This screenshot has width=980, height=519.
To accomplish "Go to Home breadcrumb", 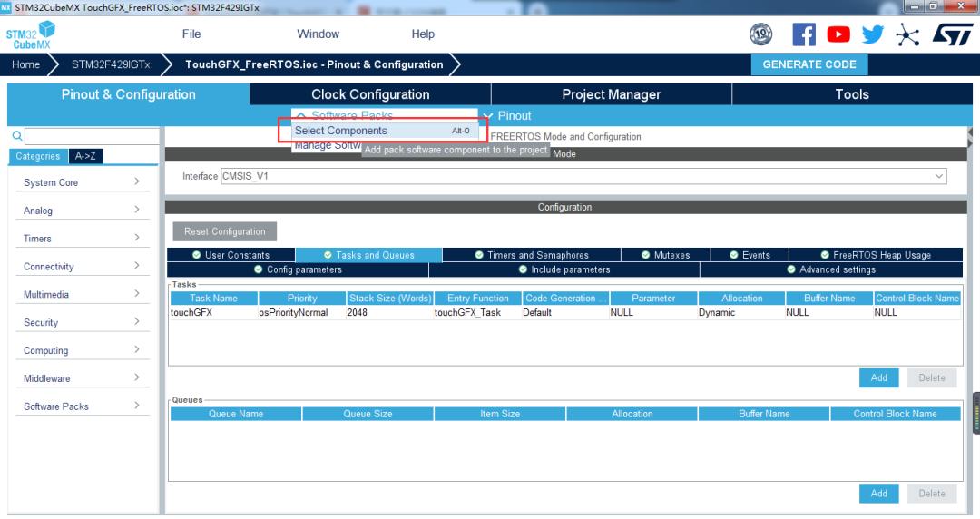I will click(25, 64).
